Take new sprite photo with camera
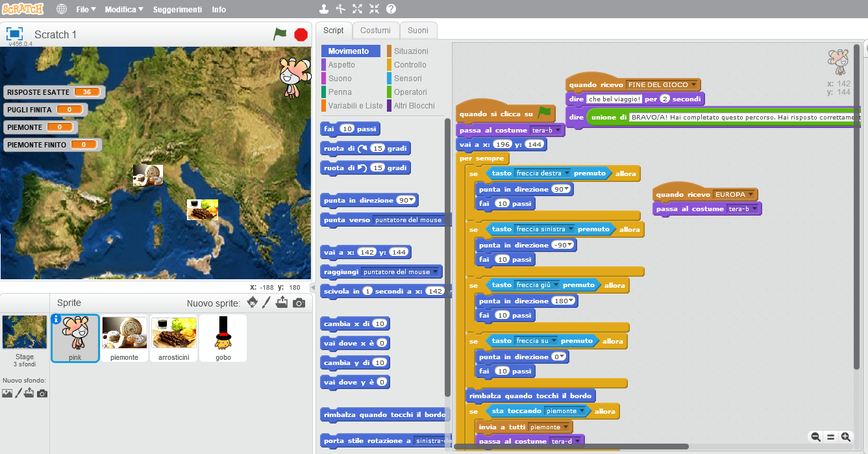 point(299,303)
